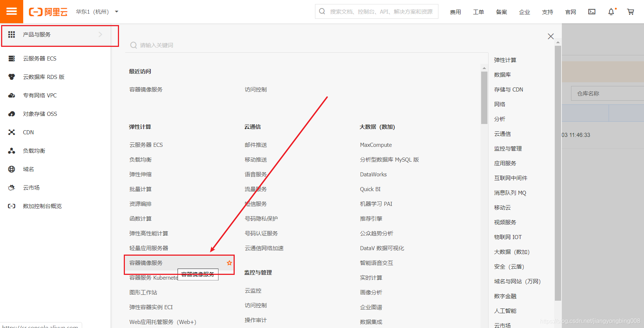Image resolution: width=644 pixels, height=328 pixels.
Task: Open 轻量应用服务器 service
Action: click(148, 248)
